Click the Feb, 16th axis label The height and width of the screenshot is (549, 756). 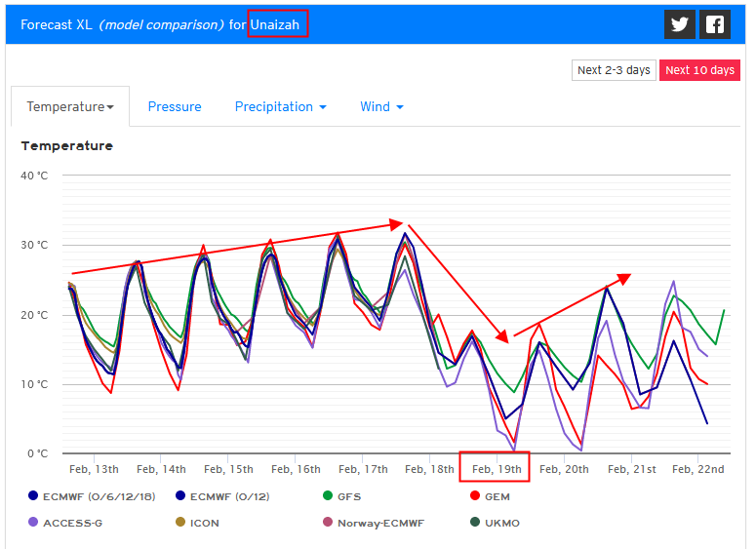[296, 469]
